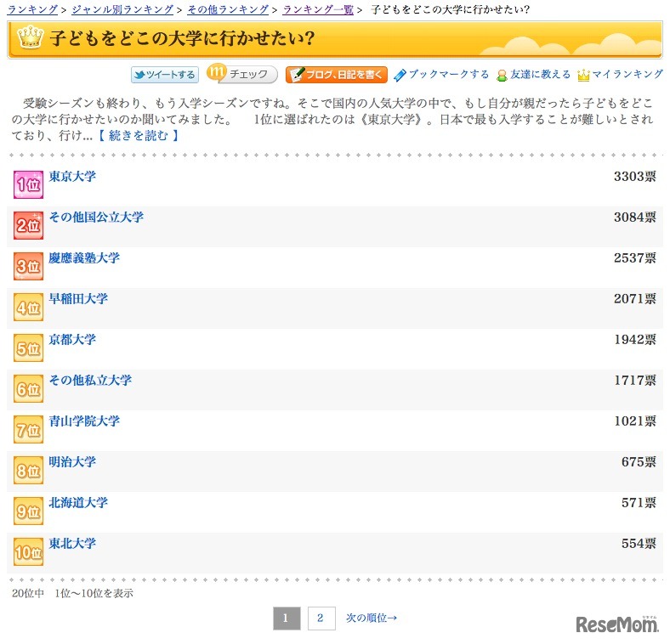The width and height of the screenshot is (670, 644).
Task: Click the person icon next to 友達に教える
Action: pyautogui.click(x=502, y=76)
